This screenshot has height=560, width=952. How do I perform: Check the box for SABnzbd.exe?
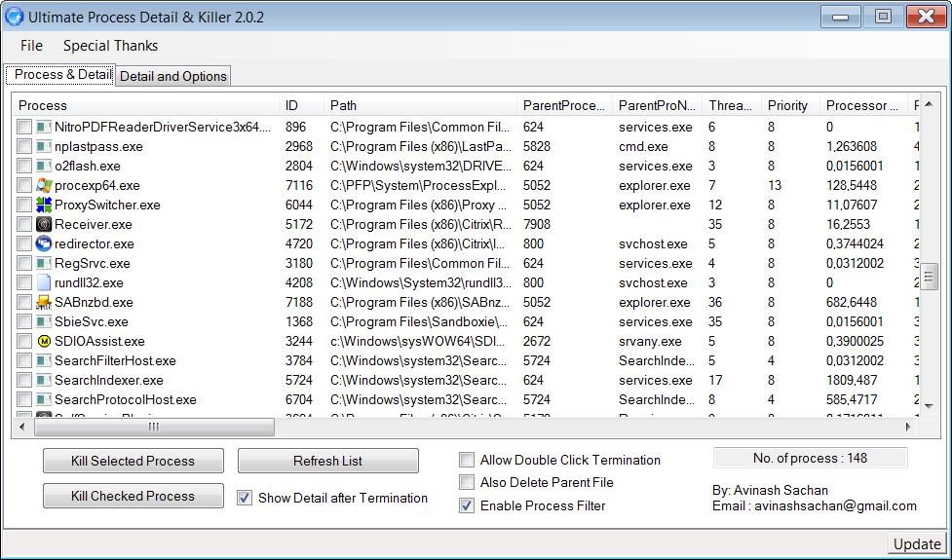(x=24, y=302)
